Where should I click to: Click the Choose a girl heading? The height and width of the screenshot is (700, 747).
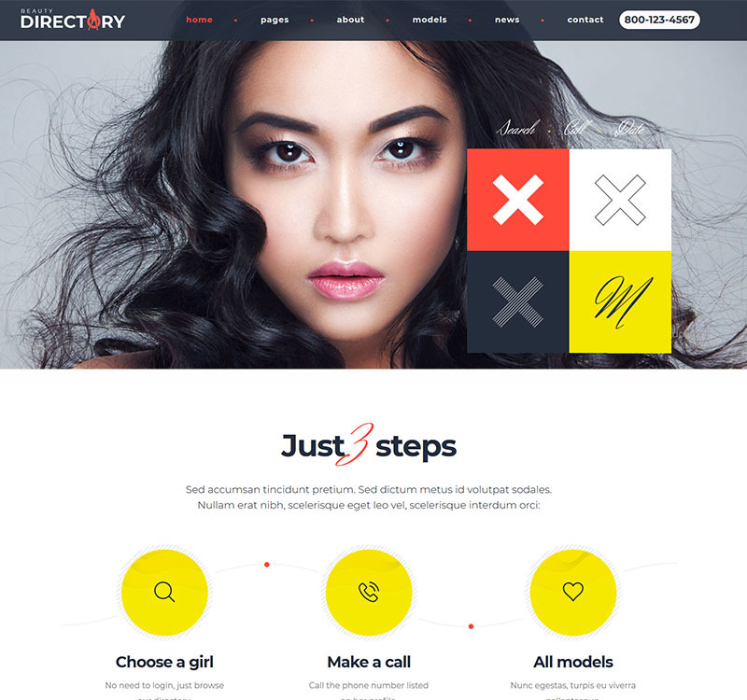164,662
